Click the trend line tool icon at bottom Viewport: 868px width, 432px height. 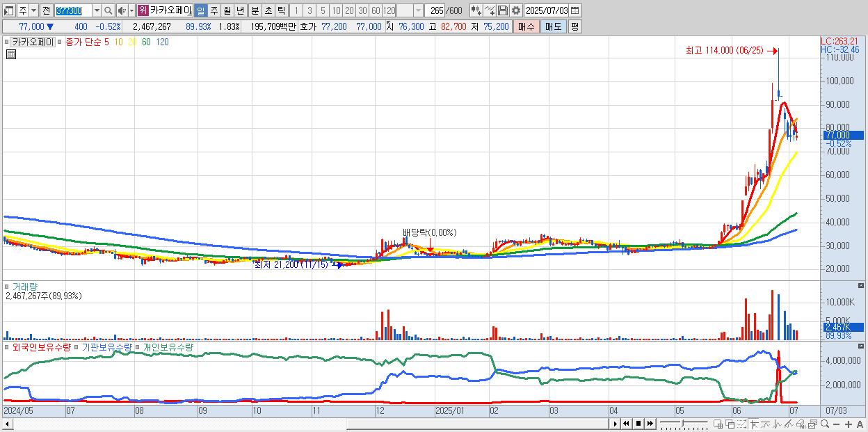(765, 424)
